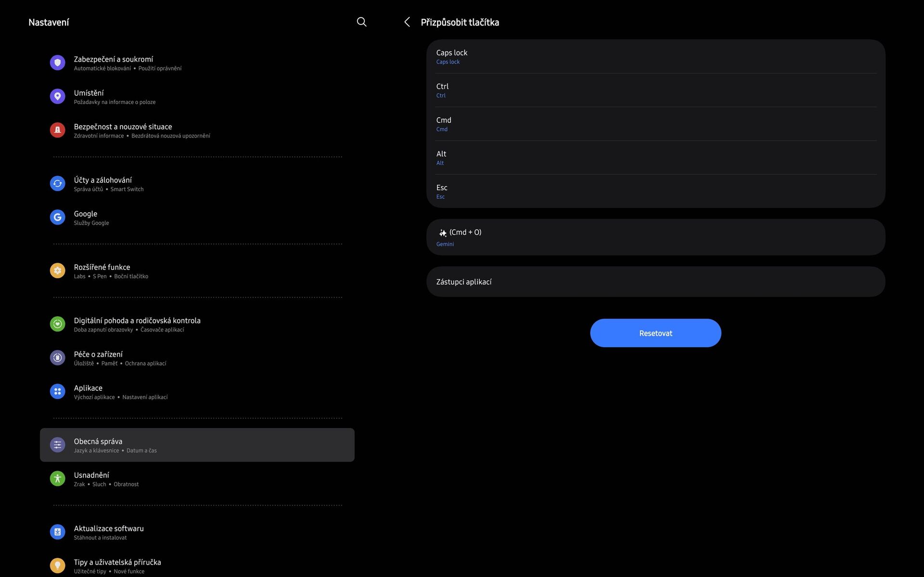Screen dimensions: 924x577
Task: Select Obecná správa in the sidebar
Action: point(197,445)
